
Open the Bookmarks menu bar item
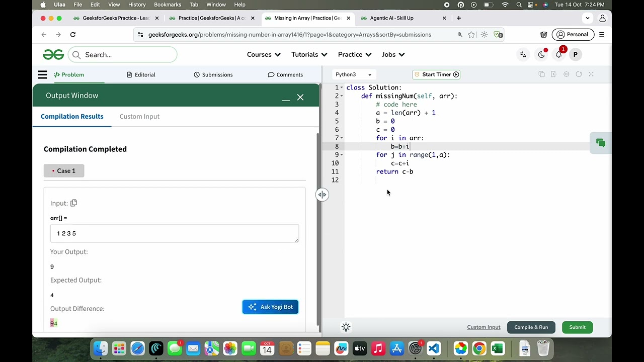click(x=168, y=5)
